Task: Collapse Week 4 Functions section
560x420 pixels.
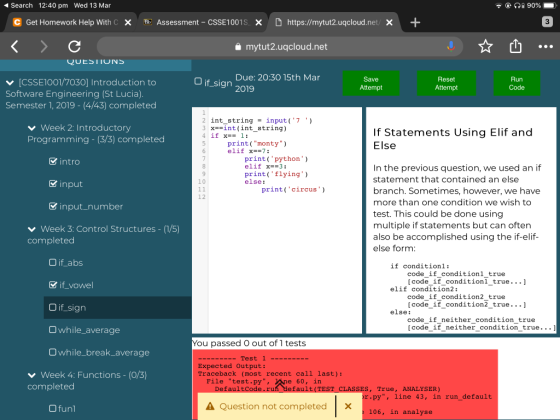Action: point(32,375)
